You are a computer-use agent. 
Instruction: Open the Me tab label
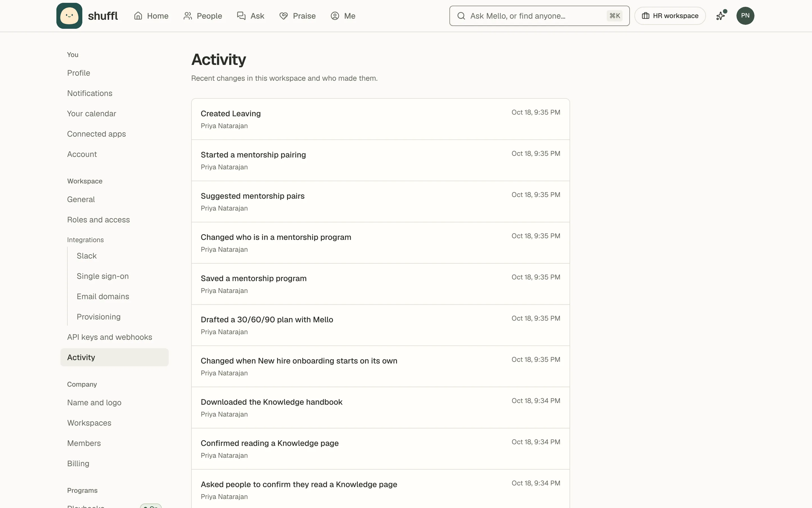350,16
